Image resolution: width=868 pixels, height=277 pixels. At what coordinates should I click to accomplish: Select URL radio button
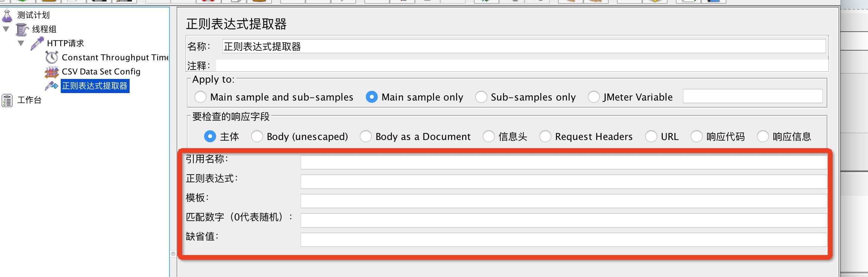[651, 137]
